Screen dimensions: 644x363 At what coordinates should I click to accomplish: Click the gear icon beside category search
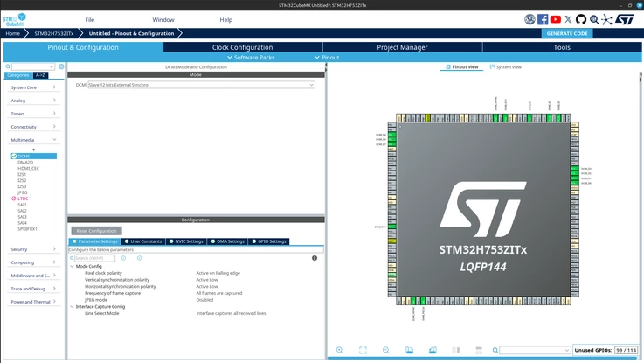[x=61, y=66]
